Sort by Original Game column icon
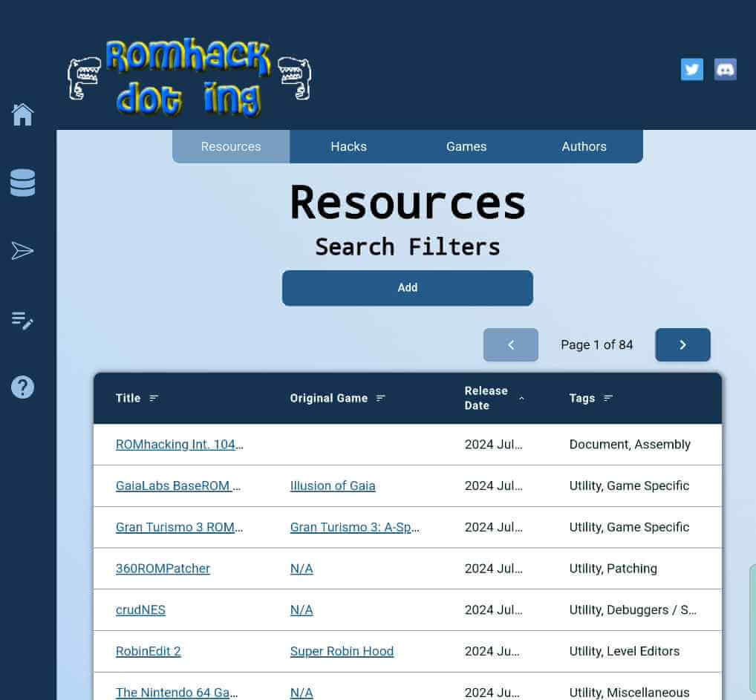Viewport: 756px width, 700px height. pyautogui.click(x=380, y=398)
